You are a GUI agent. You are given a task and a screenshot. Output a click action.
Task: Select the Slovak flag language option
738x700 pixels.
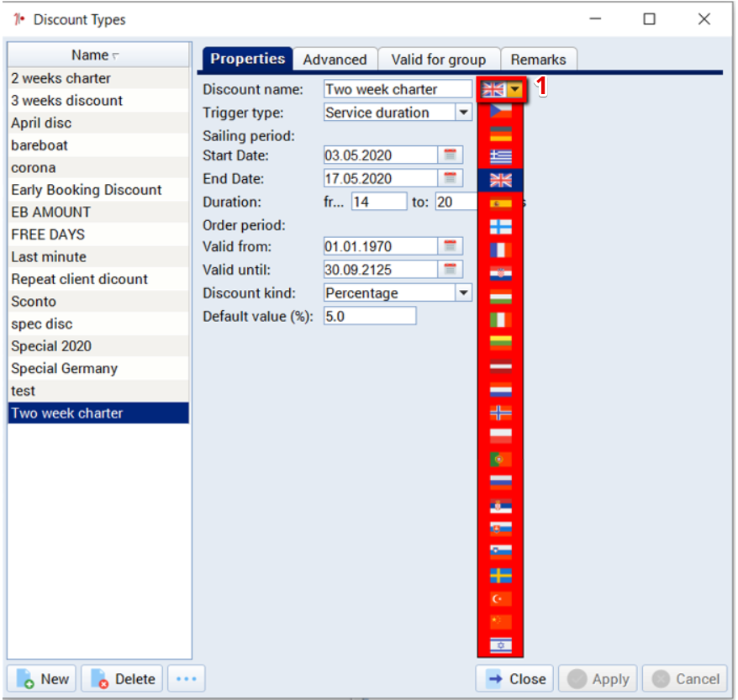pyautogui.click(x=500, y=529)
